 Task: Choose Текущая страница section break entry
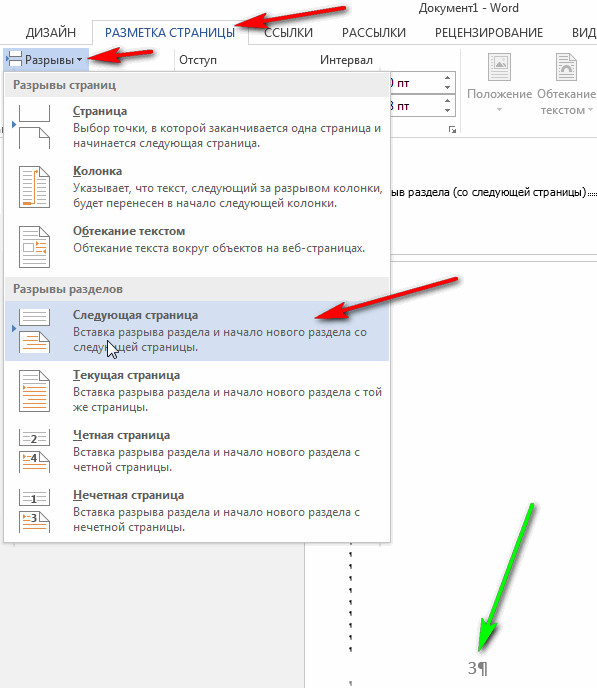tap(197, 391)
